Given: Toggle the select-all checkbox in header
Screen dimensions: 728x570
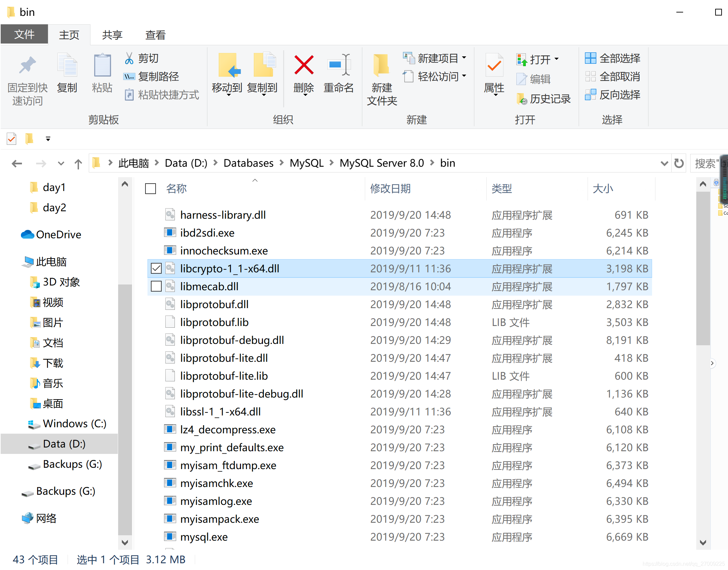Looking at the screenshot, I should coord(150,189).
